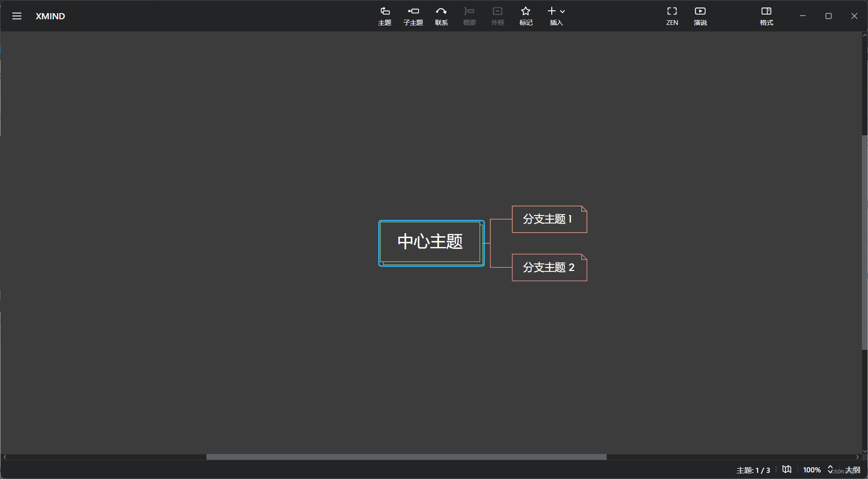Enter ZEN mode
868x479 pixels.
click(x=672, y=16)
